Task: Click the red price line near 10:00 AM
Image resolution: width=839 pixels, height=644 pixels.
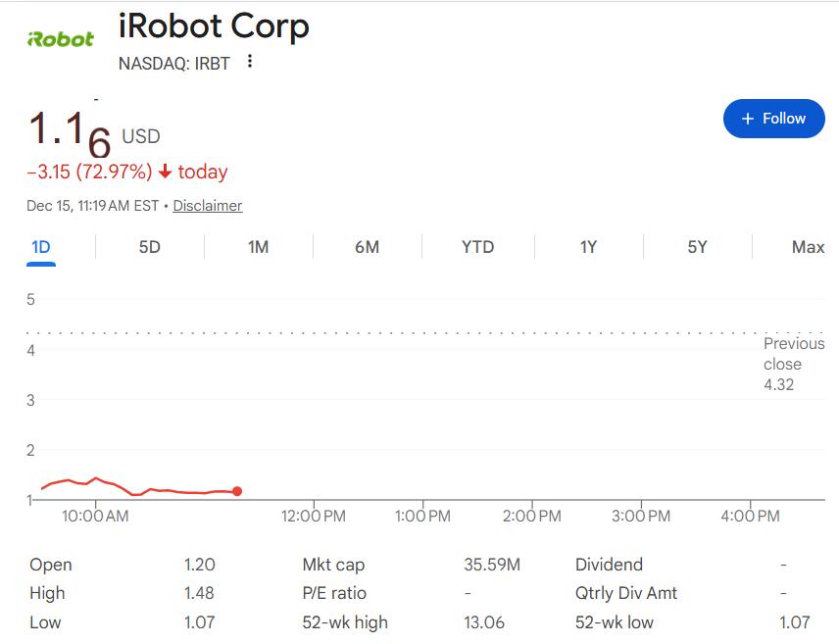Action: pos(95,478)
